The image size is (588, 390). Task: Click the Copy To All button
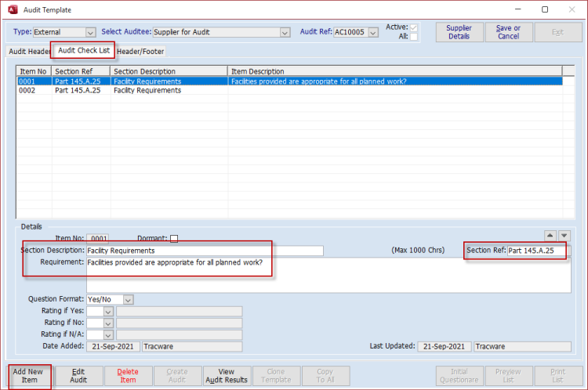tap(325, 376)
